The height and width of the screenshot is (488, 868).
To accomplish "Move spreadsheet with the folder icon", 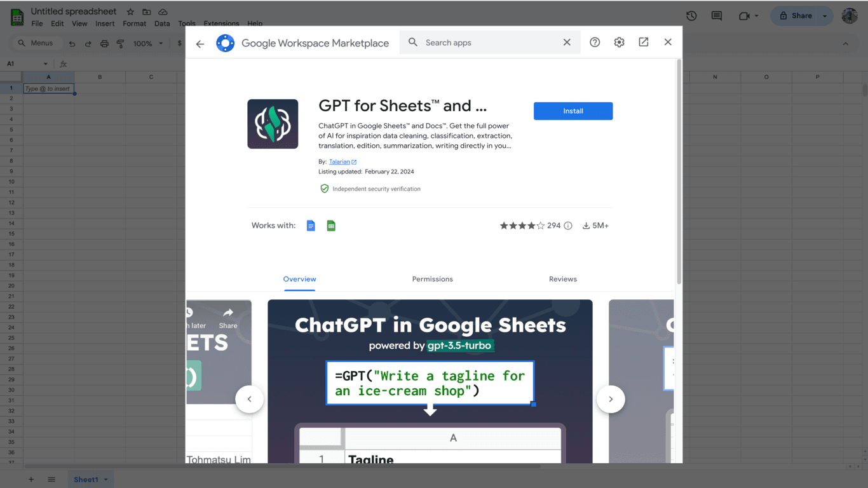I will pyautogui.click(x=147, y=12).
